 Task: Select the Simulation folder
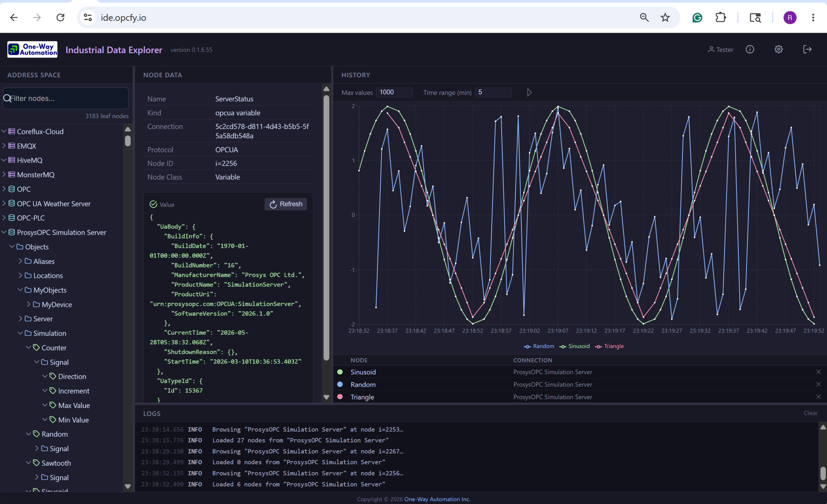tap(49, 333)
